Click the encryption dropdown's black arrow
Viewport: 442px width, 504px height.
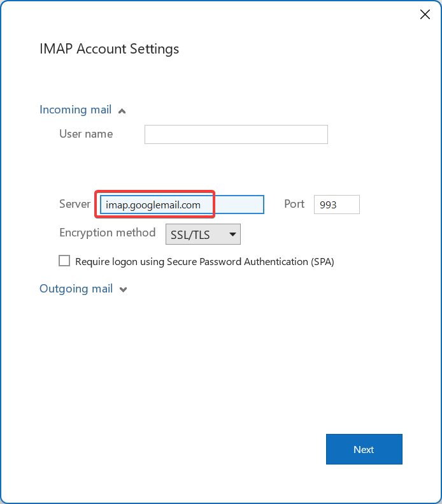click(233, 234)
